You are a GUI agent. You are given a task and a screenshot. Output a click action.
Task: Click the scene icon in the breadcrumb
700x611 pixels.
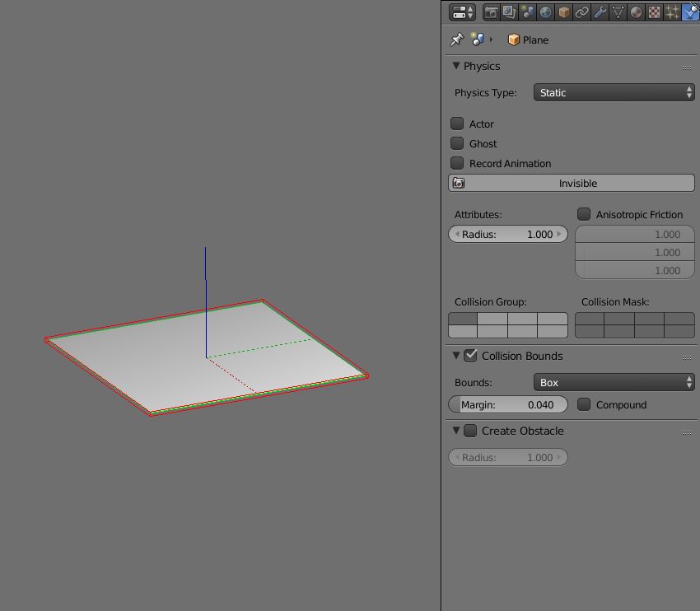[x=478, y=40]
